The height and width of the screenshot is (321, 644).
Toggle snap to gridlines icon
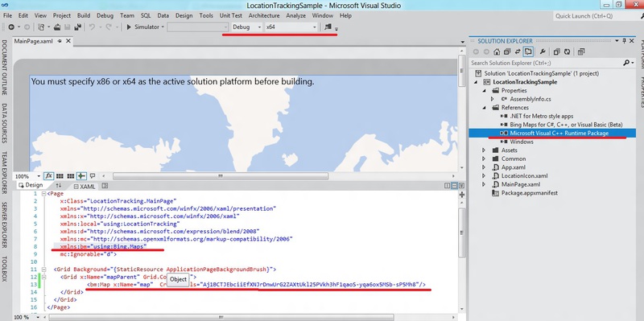71,176
